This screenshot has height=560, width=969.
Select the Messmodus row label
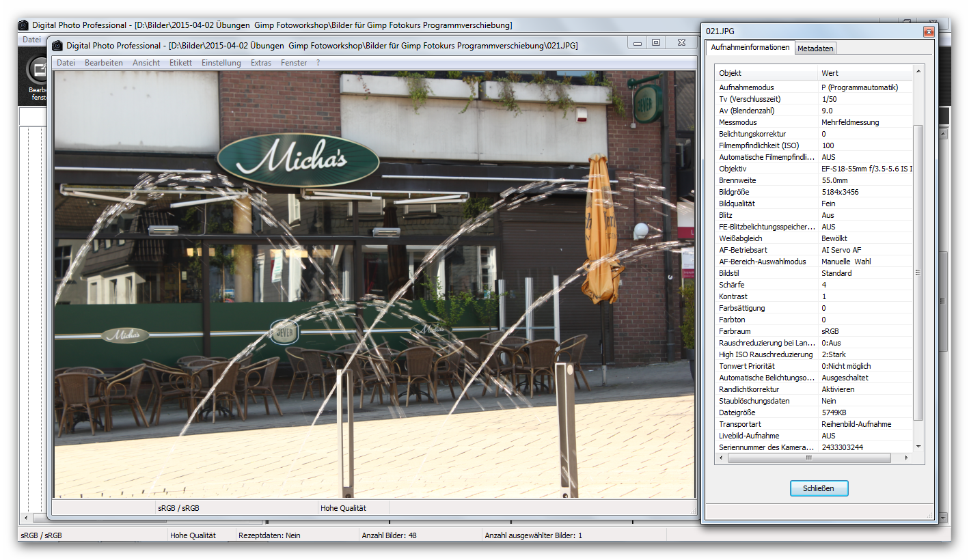pos(738,122)
